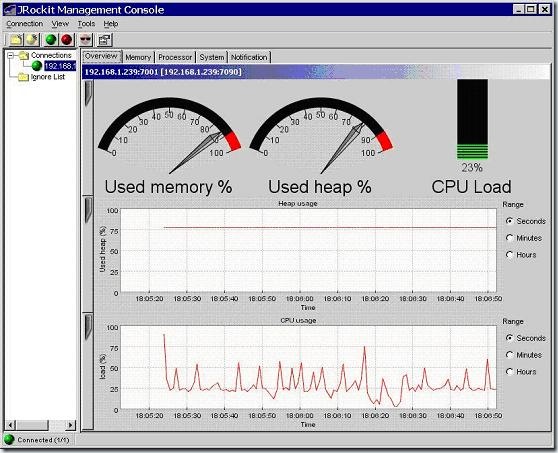The image size is (558, 453).
Task: Switch to the Processor tab
Action: (175, 57)
